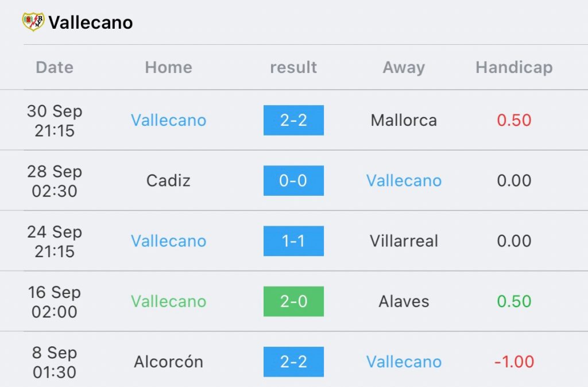Select the Date column header
The image size is (588, 387).
(55, 68)
